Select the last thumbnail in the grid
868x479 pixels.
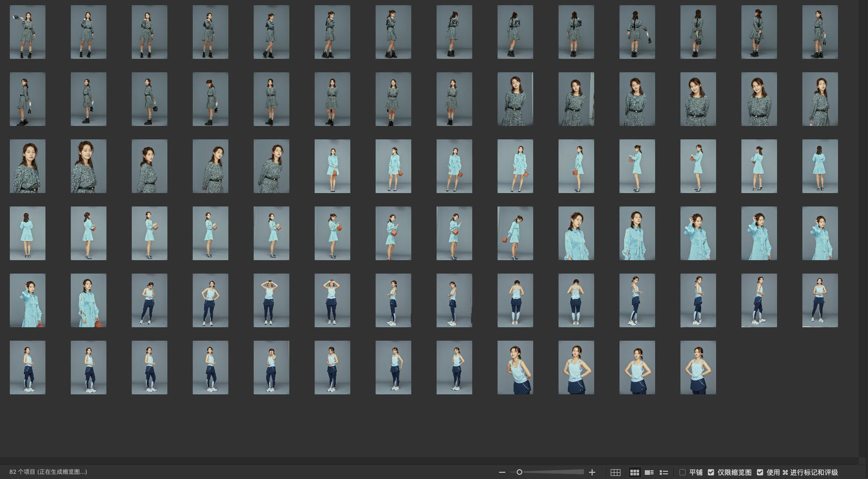pyautogui.click(x=698, y=368)
